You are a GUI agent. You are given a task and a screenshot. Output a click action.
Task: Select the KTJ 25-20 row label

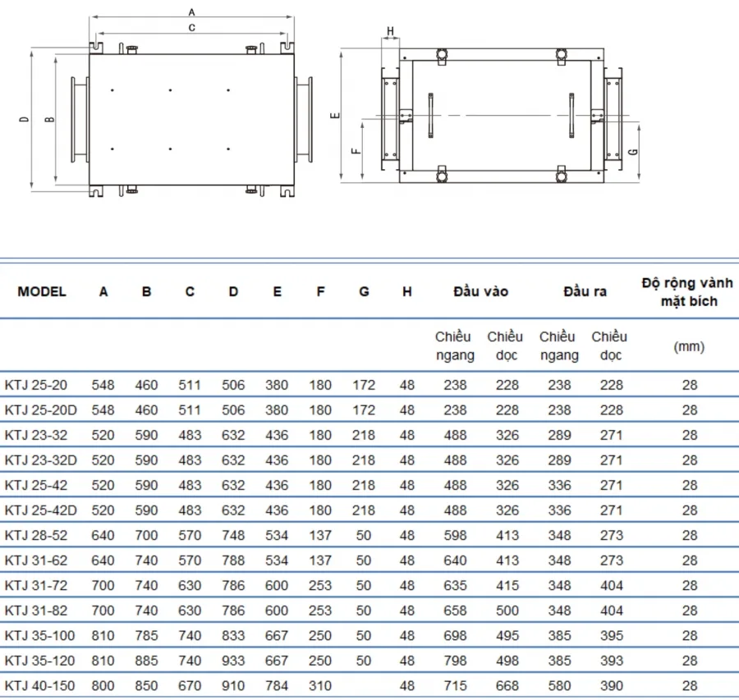coord(36,385)
